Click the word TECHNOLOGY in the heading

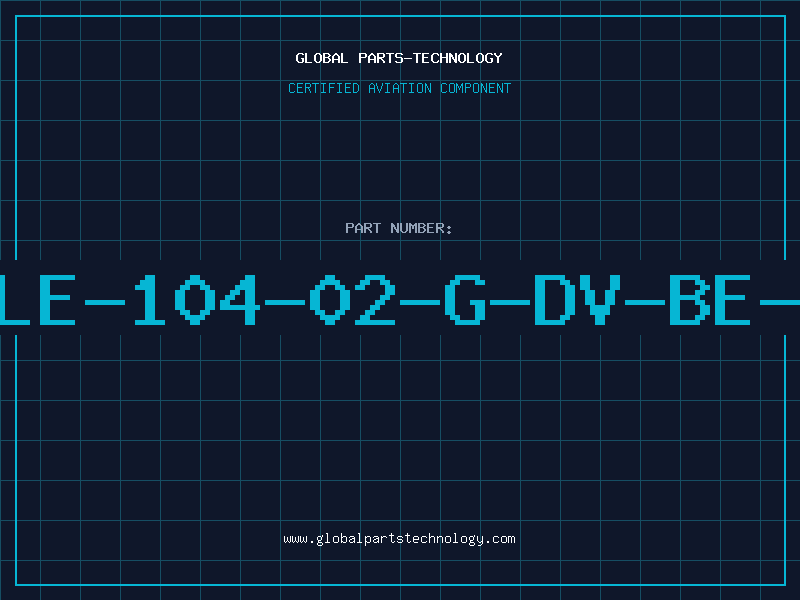pos(458,58)
